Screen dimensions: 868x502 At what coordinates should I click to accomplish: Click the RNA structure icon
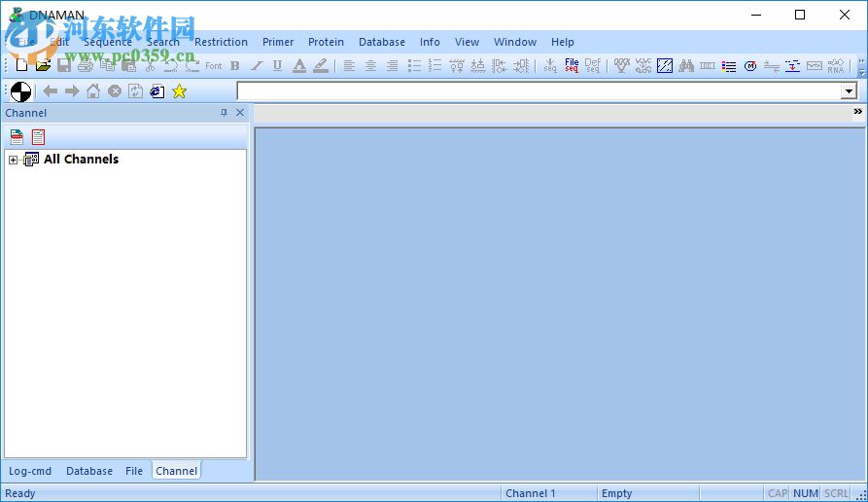pos(835,65)
